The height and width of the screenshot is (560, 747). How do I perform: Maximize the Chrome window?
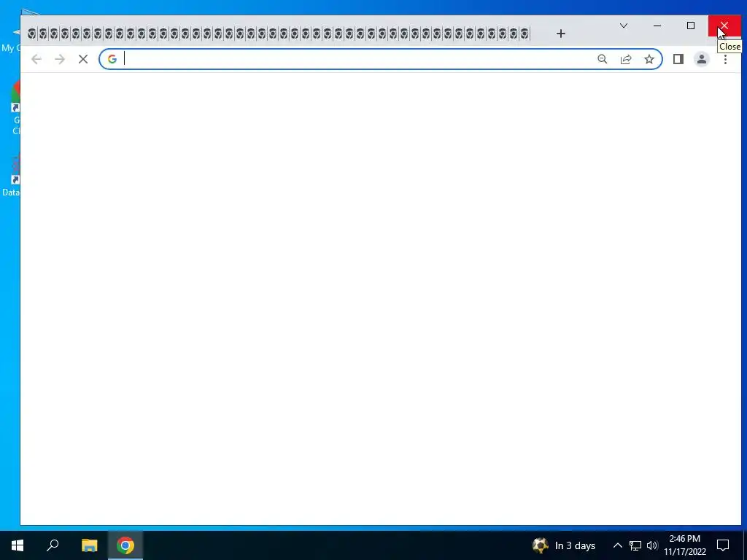[x=690, y=26]
